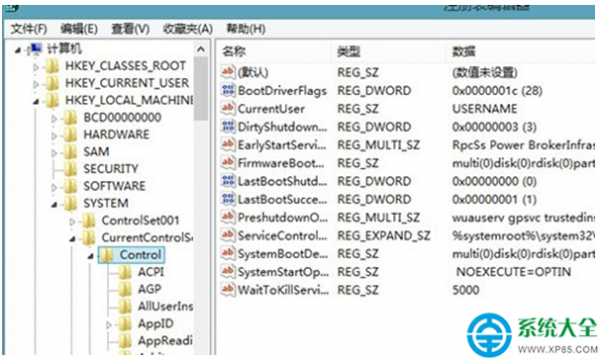Click the open Control folder icon
Viewport: 600px width, 360px height.
(x=107, y=255)
